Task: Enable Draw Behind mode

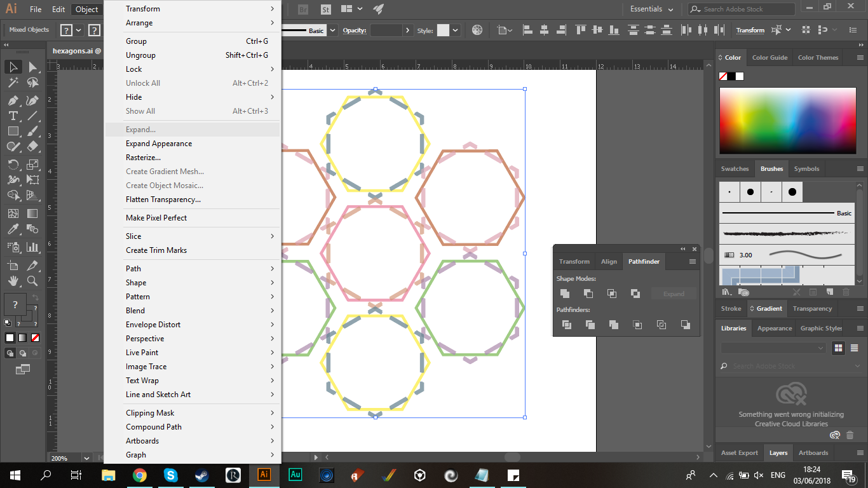Action: 23,353
